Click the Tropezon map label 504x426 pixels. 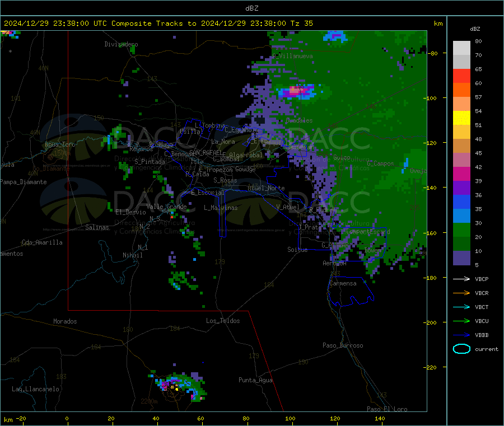coord(220,170)
